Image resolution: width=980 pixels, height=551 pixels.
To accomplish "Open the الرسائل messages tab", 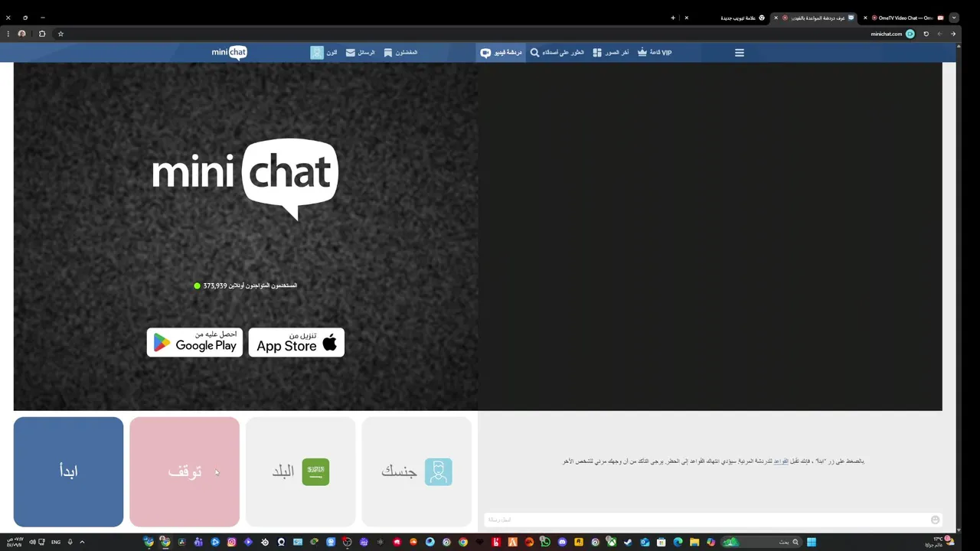I will 360,53.
